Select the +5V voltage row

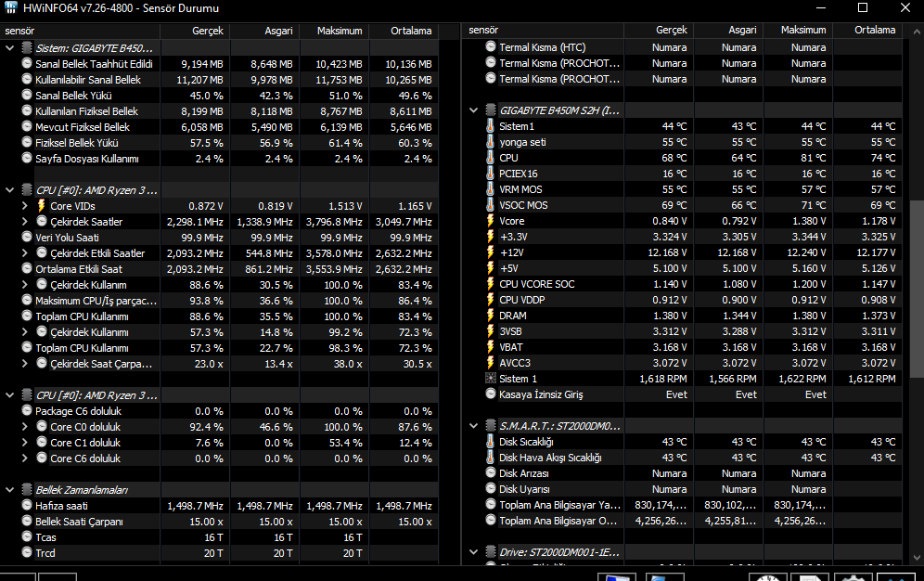[x=683, y=268]
